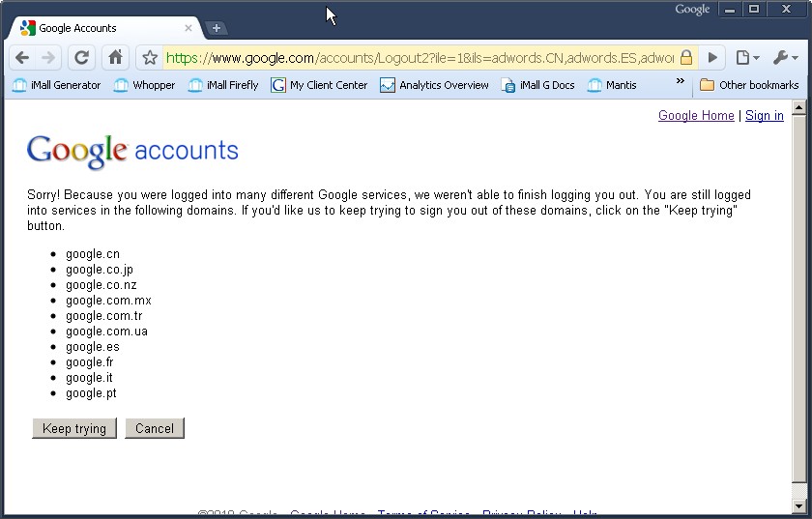Click the google.fr list entry
This screenshot has height=519, width=812.
[x=90, y=362]
